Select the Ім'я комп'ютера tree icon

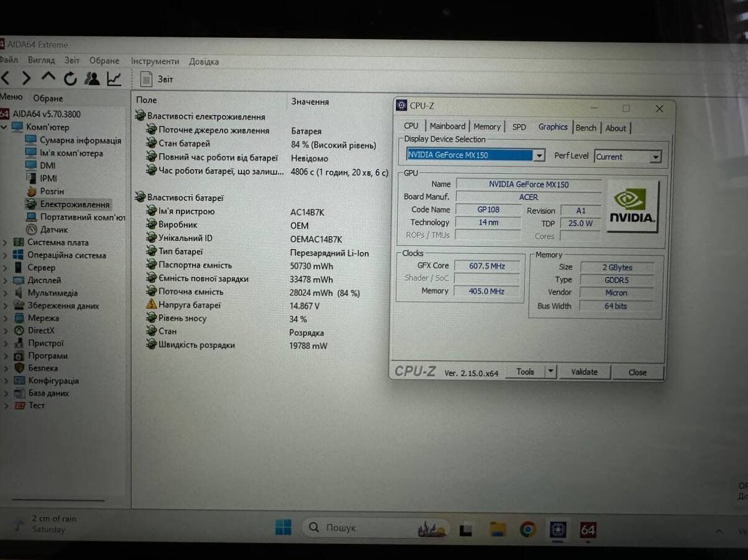click(30, 153)
